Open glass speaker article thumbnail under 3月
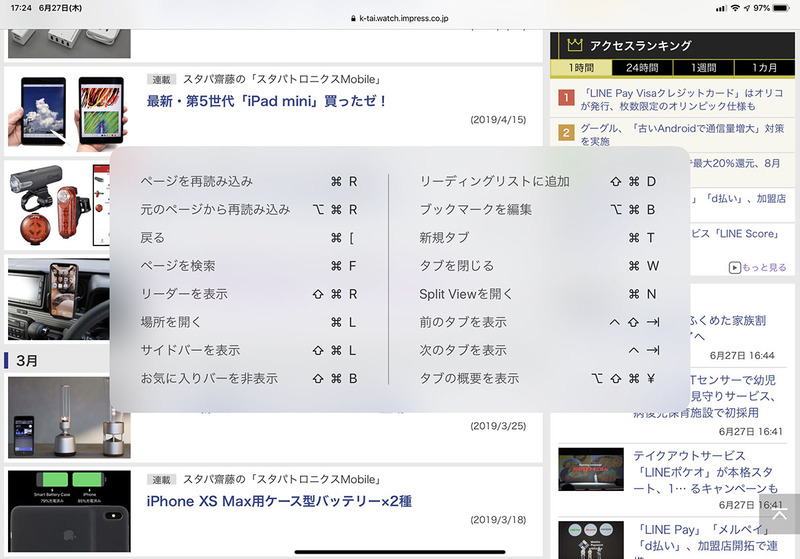This screenshot has height=559, width=800. tap(69, 418)
